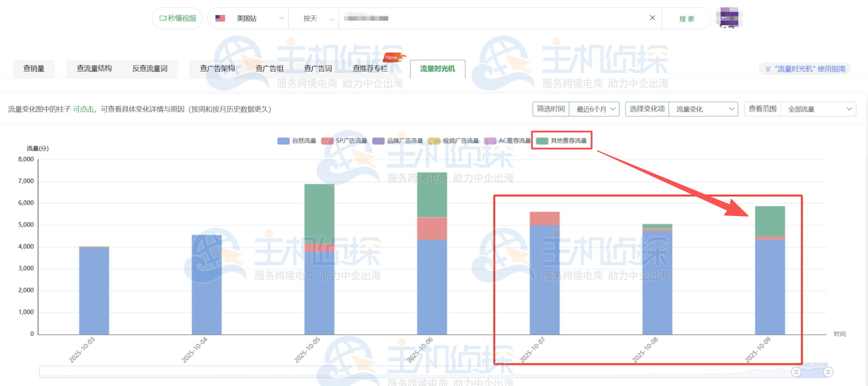Click the 2025-10-05 axis date label

307,350
